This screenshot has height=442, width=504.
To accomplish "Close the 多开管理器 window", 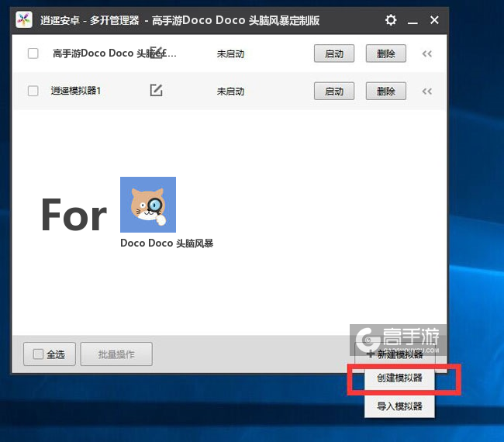I will coord(434,20).
